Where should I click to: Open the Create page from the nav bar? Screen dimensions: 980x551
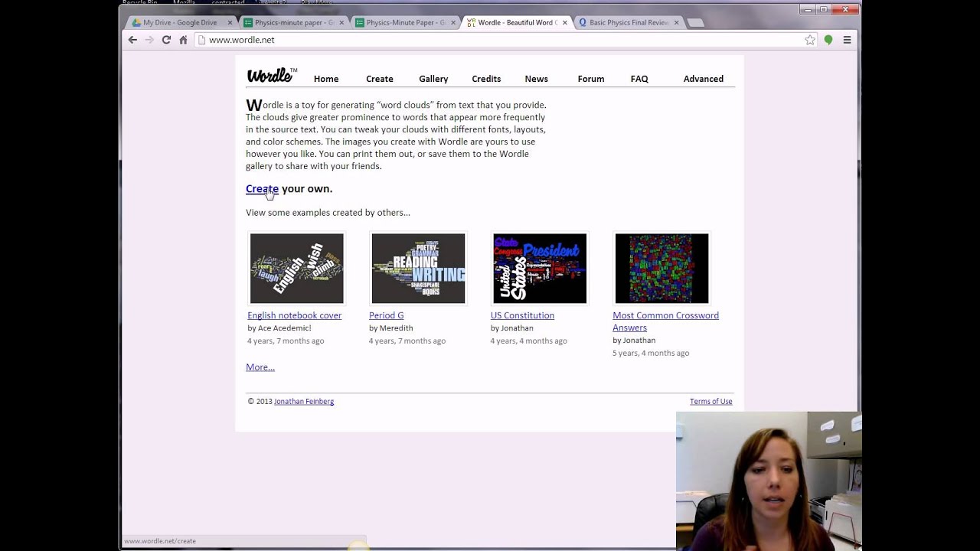tap(380, 79)
